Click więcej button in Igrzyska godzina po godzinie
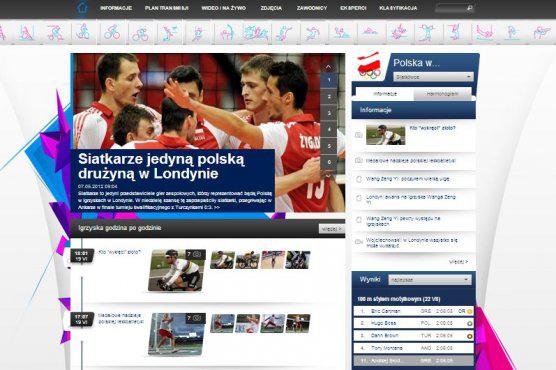 pyautogui.click(x=332, y=229)
